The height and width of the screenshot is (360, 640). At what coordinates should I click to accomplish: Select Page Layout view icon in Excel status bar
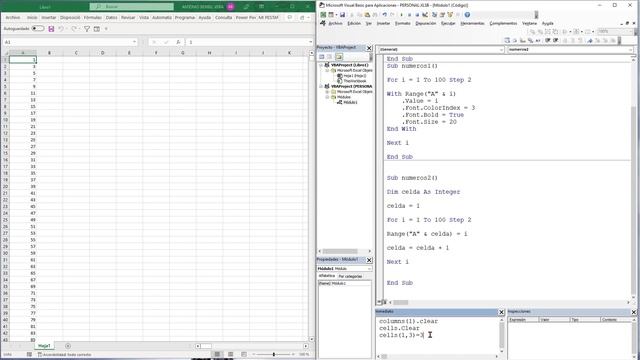[x=231, y=354]
